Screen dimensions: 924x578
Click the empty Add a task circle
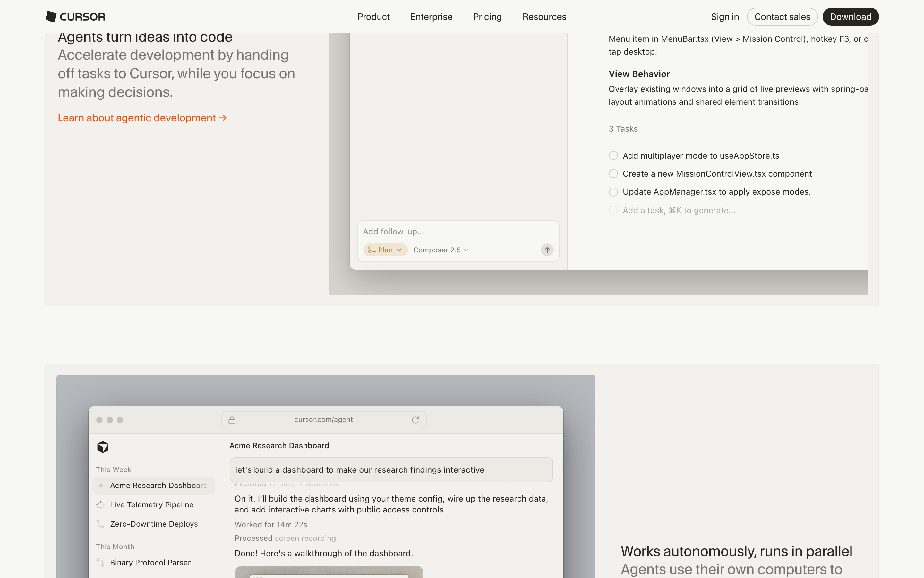tap(613, 210)
